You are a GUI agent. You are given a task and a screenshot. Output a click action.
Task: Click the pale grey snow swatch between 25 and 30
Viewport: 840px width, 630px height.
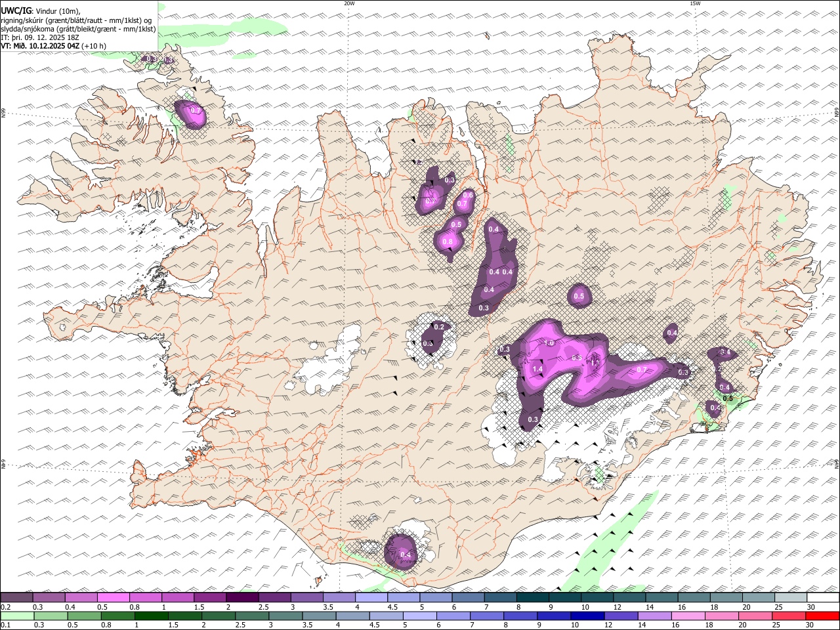pyautogui.click(x=791, y=597)
